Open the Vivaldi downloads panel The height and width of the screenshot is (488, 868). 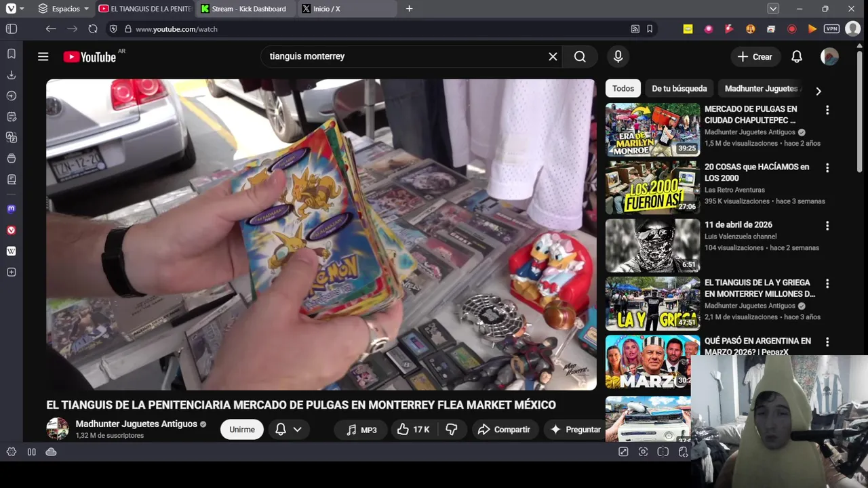(x=11, y=75)
